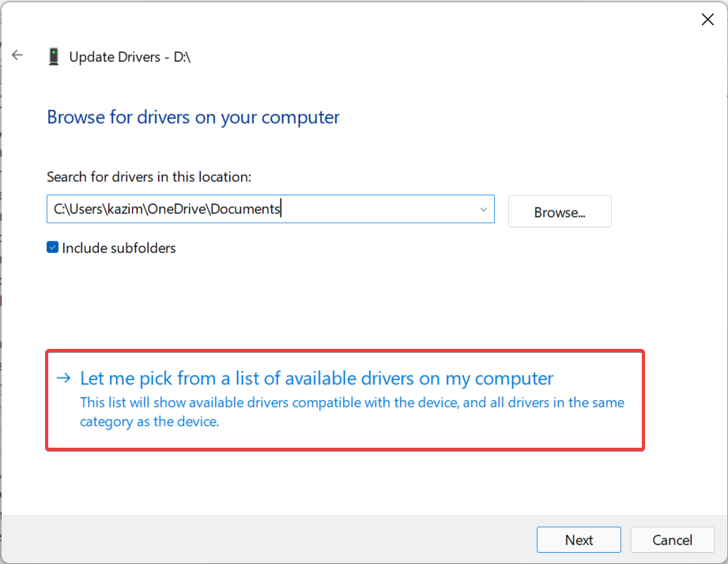
Task: Click the compatible drivers description text
Action: tap(352, 411)
